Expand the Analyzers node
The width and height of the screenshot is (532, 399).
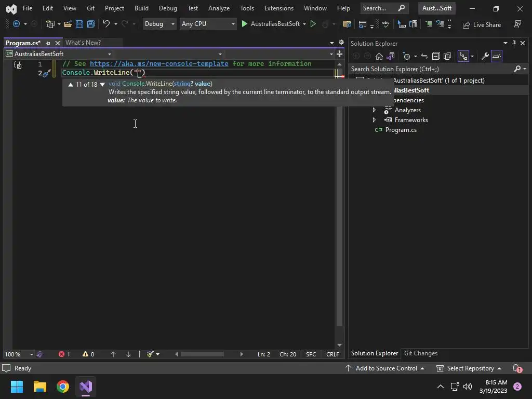pos(374,110)
